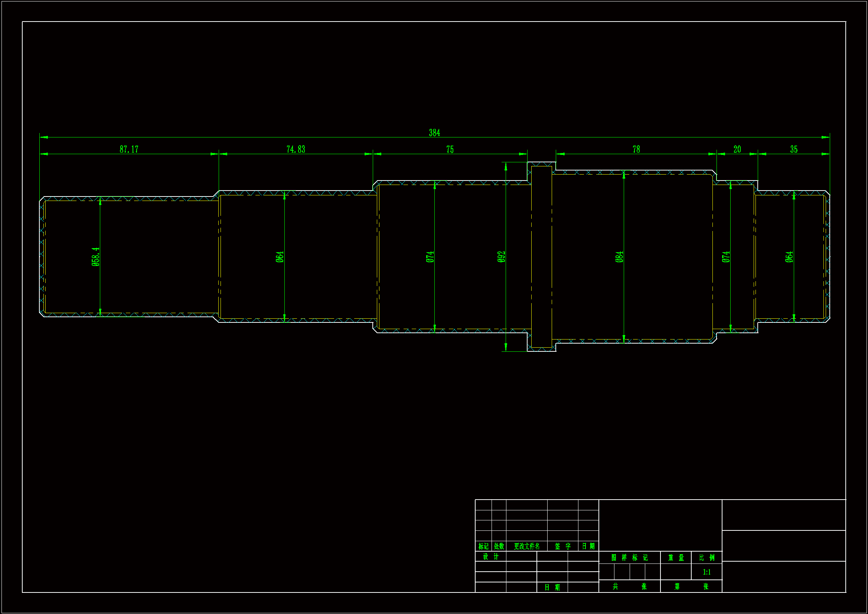
Task: Select the 20 length dimension label
Action: tap(737, 149)
